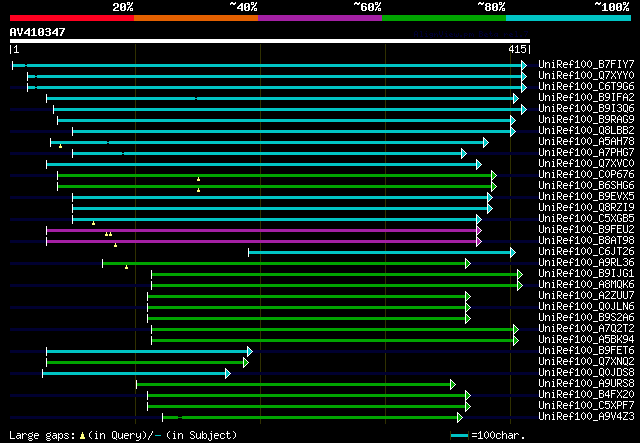Click the arrowhead ending the UniRef100_B9IJG1 alignment

click(520, 275)
